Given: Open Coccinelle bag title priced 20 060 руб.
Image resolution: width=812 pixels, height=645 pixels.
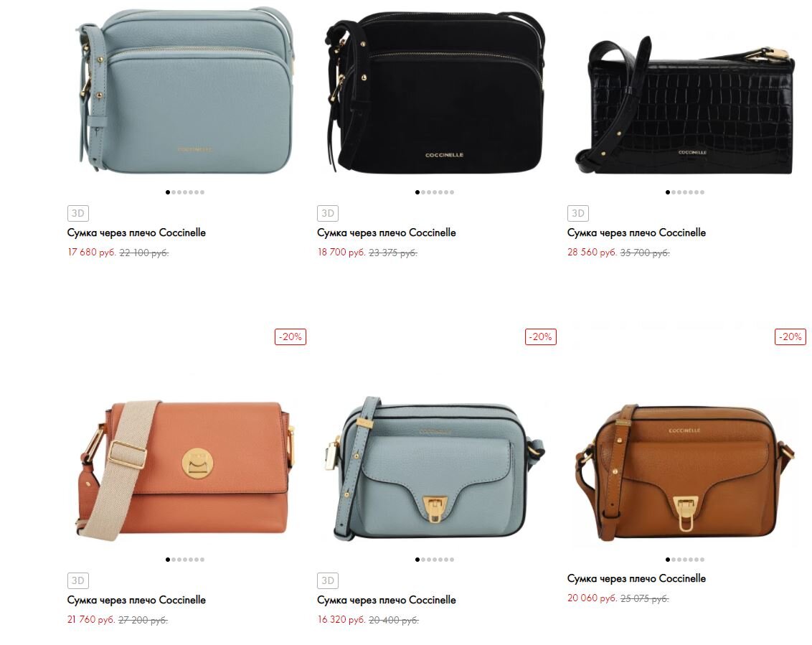Looking at the screenshot, I should (x=636, y=578).
